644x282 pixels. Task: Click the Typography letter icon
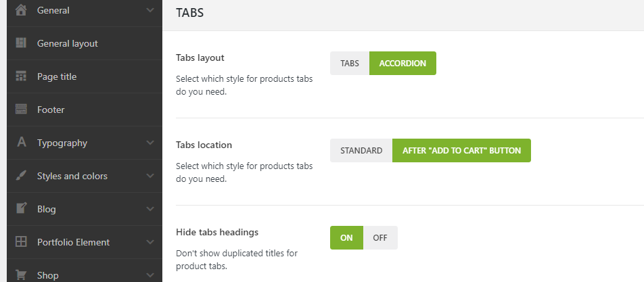coord(21,143)
